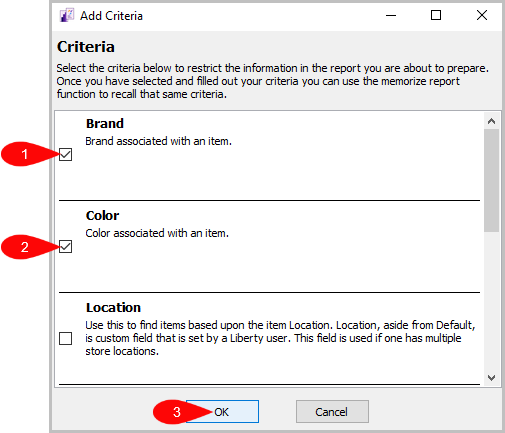Click the Location description paragraph
The height and width of the screenshot is (433, 505).
(280, 338)
